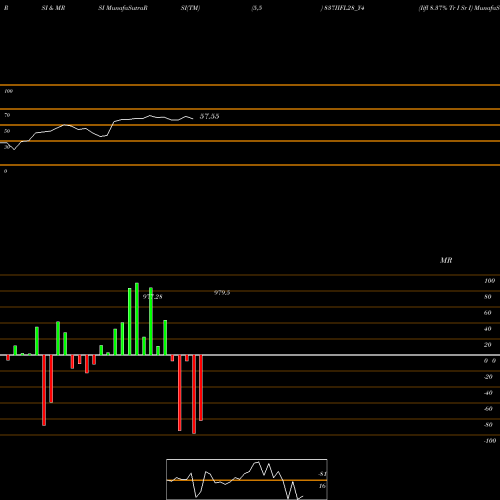
Task: Click the 57.55 RSI value label
Action: tap(209, 116)
